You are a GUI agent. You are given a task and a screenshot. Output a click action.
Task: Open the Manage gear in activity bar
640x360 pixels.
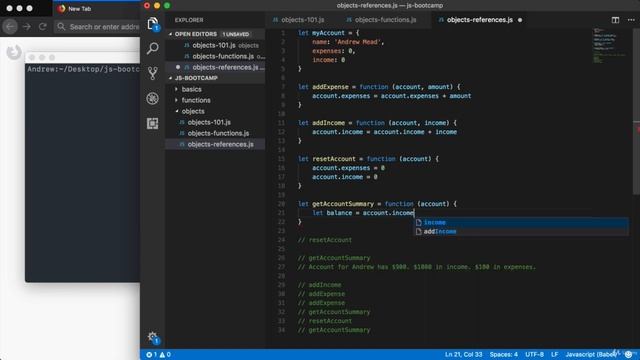point(153,338)
